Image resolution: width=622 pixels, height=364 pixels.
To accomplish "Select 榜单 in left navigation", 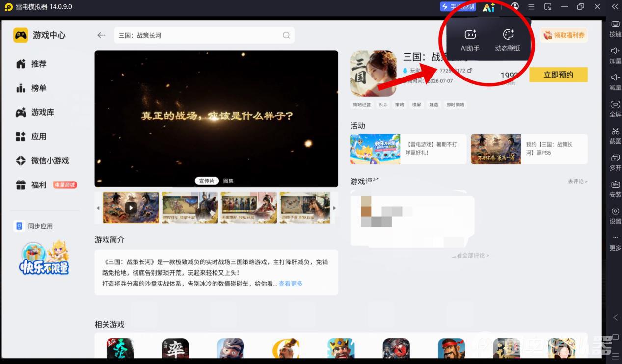I will coord(31,88).
